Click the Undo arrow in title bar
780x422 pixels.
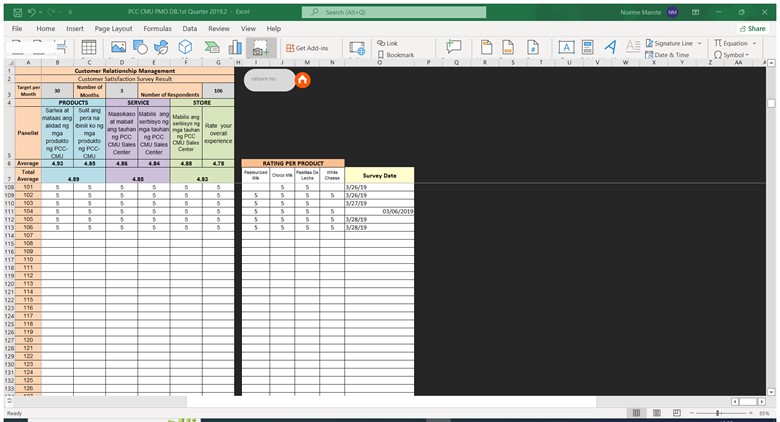pos(31,12)
